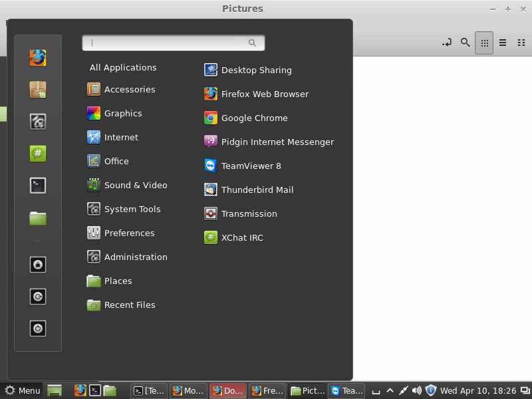
Task: Launch Pidgin Internet Messenger
Action: (x=269, y=142)
